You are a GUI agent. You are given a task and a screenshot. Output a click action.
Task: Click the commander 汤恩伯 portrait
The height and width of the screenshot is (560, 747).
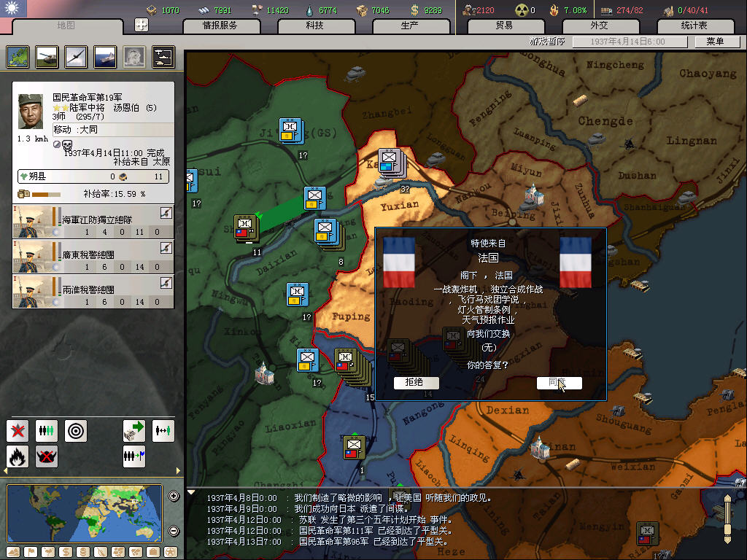click(31, 112)
